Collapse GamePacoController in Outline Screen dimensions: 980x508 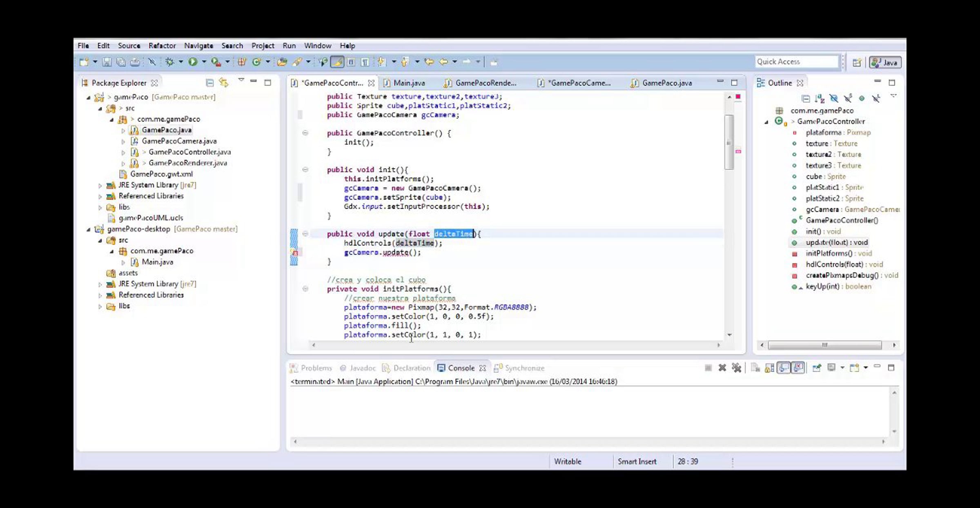click(766, 122)
